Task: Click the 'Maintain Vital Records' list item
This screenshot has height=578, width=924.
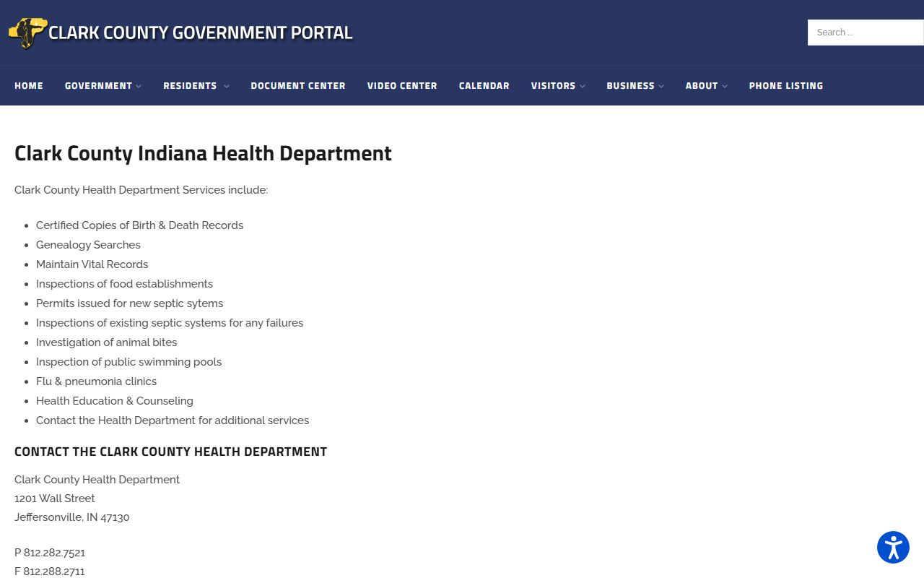Action: (92, 264)
